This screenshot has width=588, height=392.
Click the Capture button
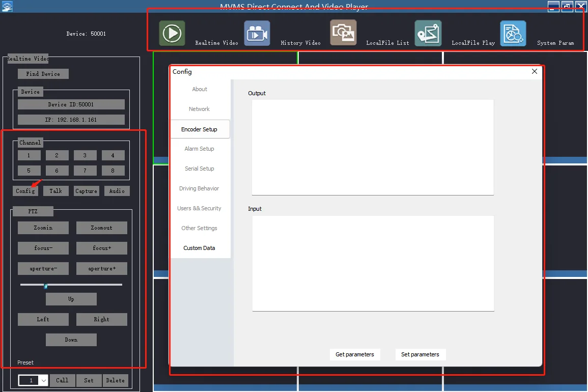point(86,191)
